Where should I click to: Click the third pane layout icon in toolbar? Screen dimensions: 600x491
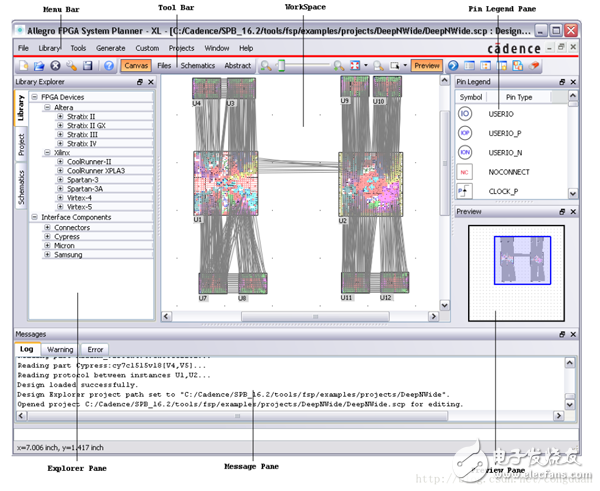pyautogui.click(x=502, y=65)
